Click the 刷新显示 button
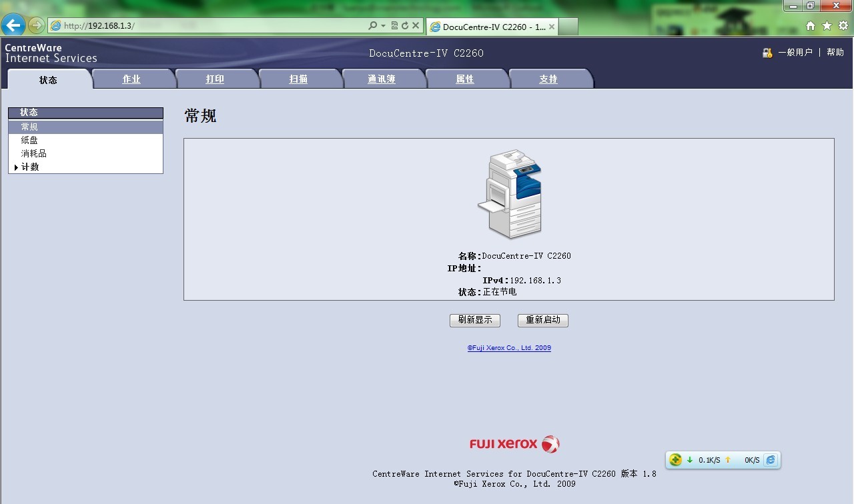Screen dimensions: 854x504 pos(475,320)
